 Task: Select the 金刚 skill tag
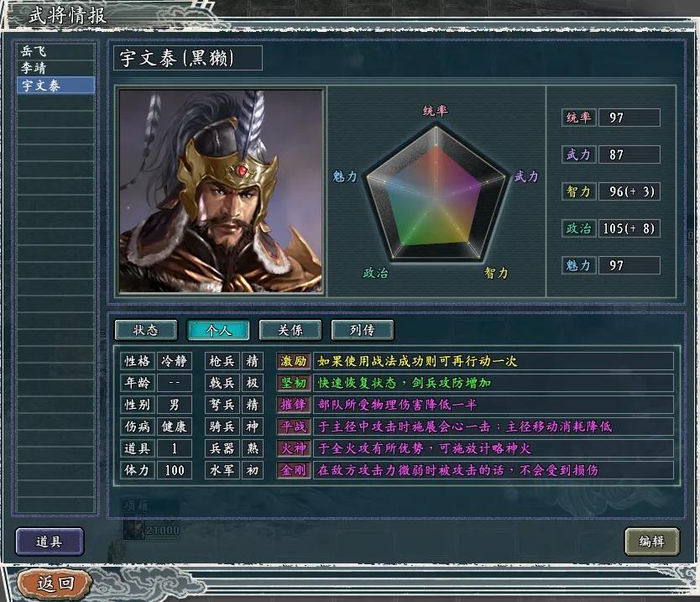293,470
